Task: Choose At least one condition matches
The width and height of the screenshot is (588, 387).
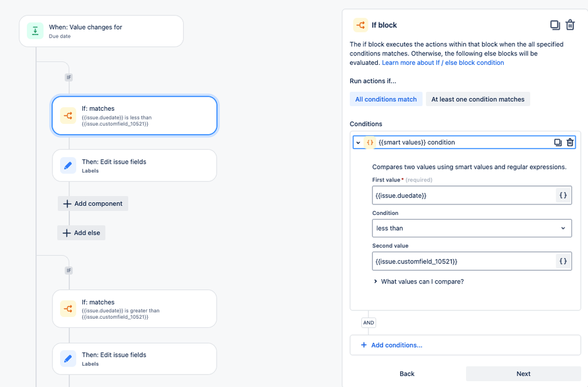Action: [x=478, y=99]
